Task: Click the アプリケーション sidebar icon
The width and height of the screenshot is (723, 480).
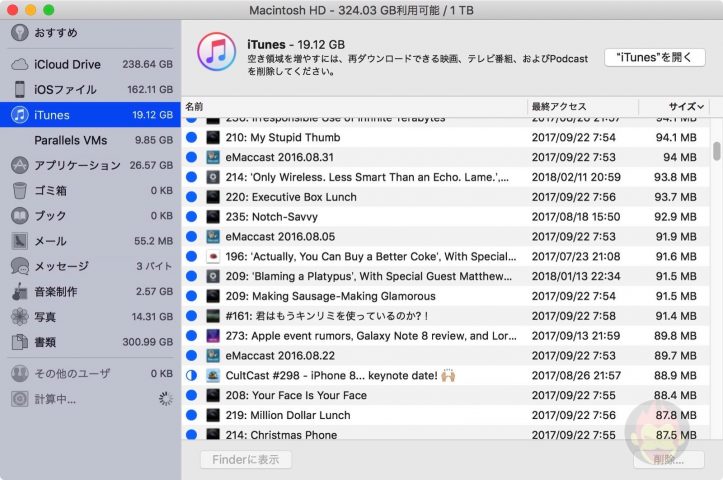Action: click(x=19, y=165)
